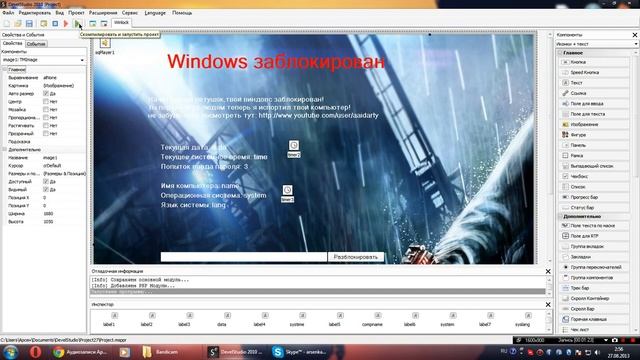The image size is (640, 360).
Task: Create a new project via toolbar icon
Action: coord(7,24)
